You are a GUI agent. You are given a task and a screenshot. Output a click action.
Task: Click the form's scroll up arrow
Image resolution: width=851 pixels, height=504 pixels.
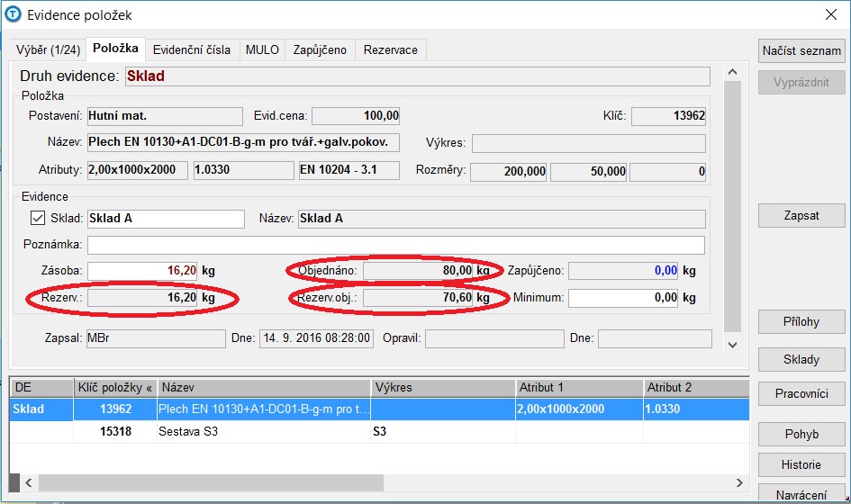click(733, 72)
